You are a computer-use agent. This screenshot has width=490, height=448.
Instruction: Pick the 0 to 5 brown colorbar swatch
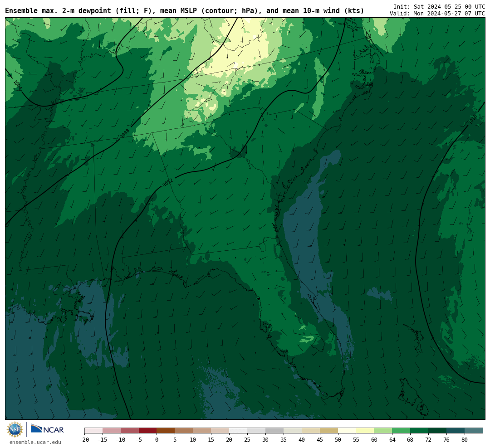166,431
